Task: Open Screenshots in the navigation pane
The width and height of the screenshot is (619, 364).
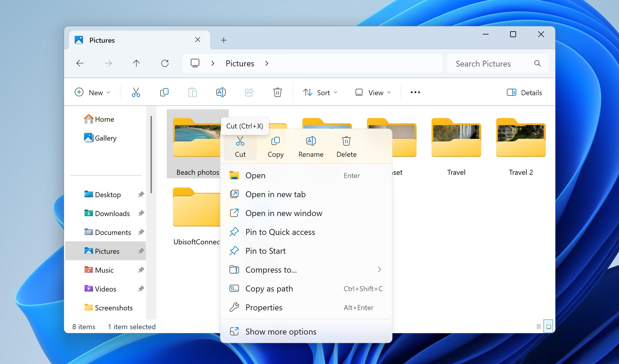Action: coord(109,308)
